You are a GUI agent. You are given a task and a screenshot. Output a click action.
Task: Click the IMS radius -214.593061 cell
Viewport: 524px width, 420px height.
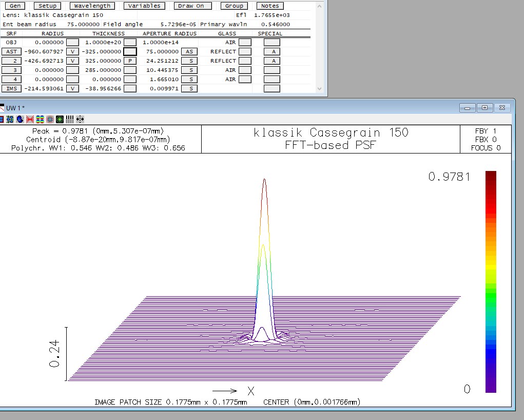[x=44, y=89]
